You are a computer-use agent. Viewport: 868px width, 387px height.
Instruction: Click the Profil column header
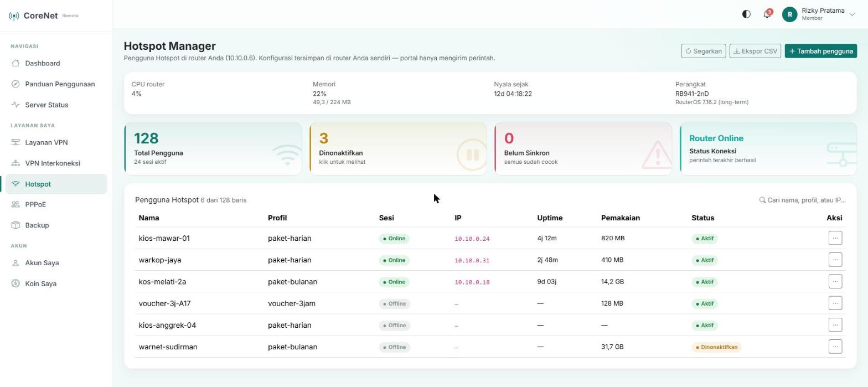(x=277, y=218)
